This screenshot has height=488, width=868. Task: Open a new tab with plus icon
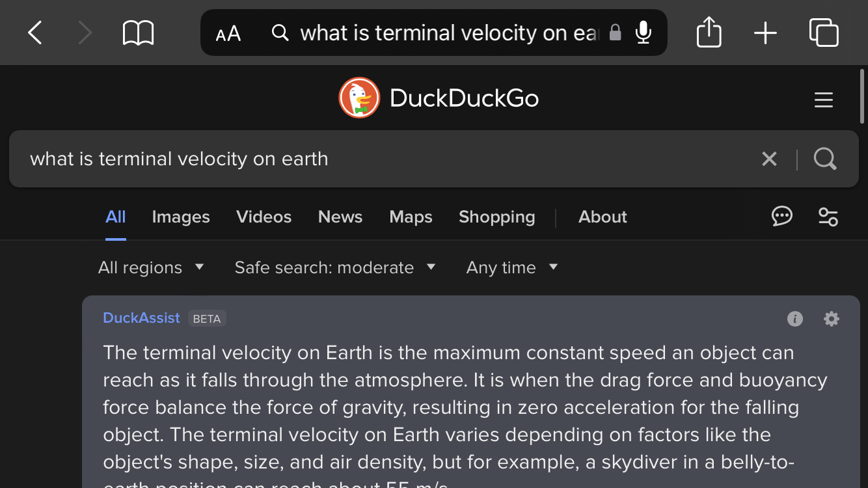[x=765, y=33]
